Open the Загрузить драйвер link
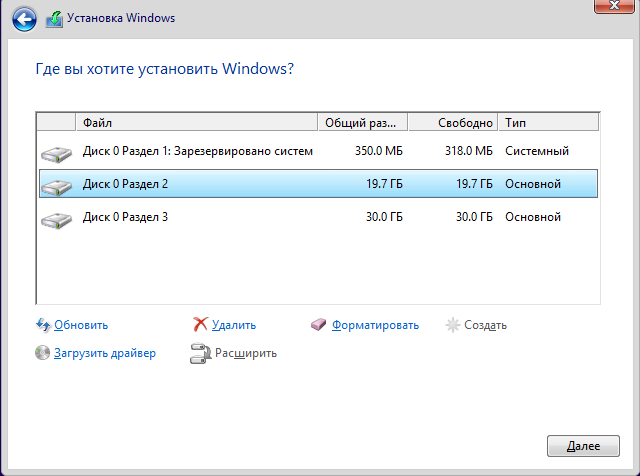The width and height of the screenshot is (640, 476). pyautogui.click(x=105, y=353)
